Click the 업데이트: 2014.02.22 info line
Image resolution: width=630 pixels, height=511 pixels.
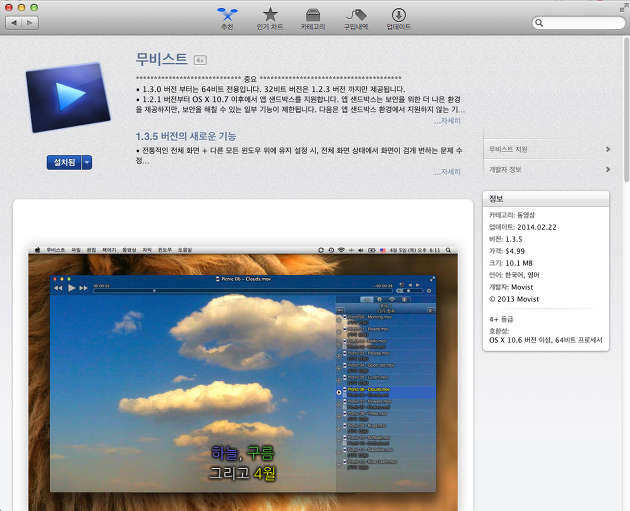click(523, 227)
